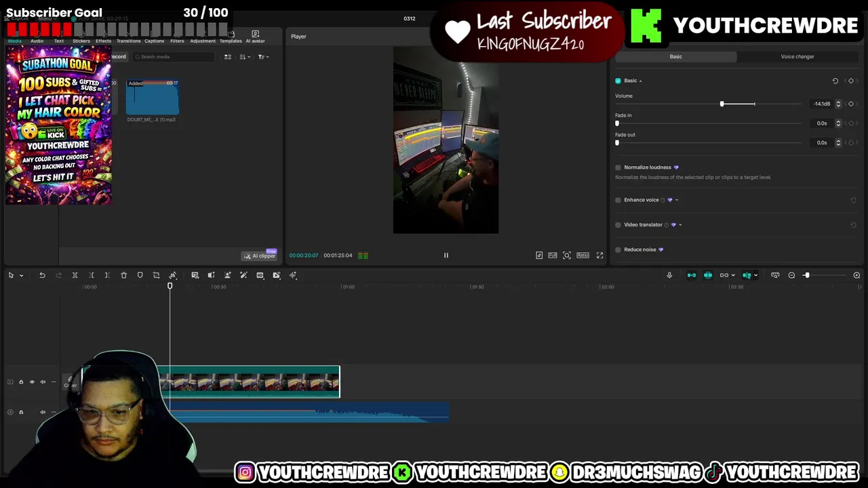Image resolution: width=868 pixels, height=488 pixels.
Task: Zoom in timeline with plus magnifier
Action: click(x=856, y=275)
